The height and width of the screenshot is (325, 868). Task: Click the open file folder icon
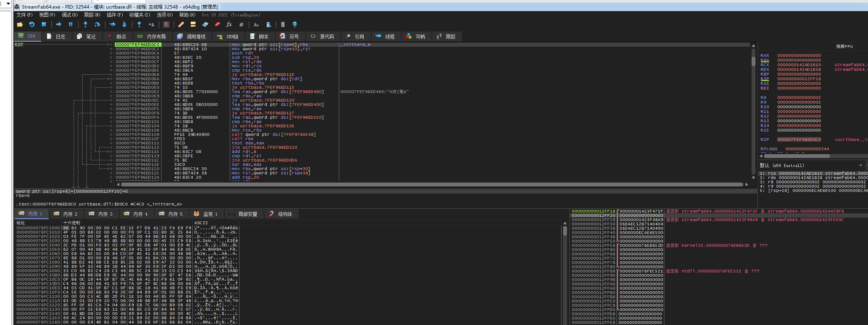(x=20, y=25)
